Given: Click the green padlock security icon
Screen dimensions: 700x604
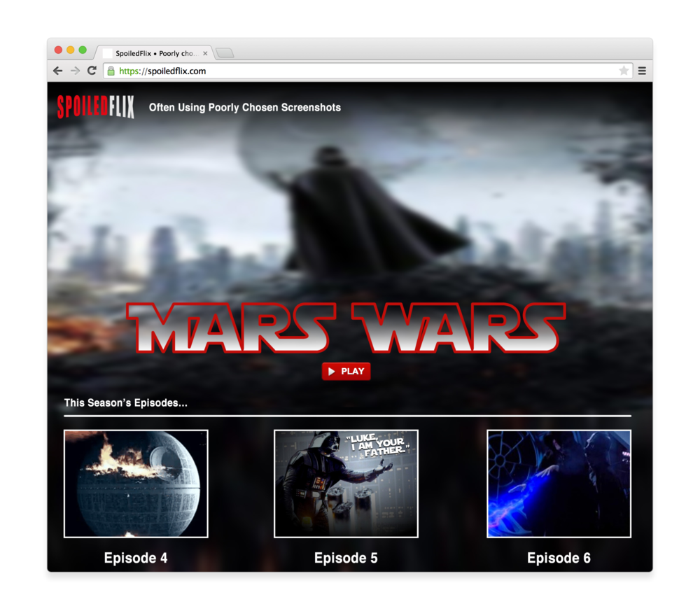Looking at the screenshot, I should point(111,71).
